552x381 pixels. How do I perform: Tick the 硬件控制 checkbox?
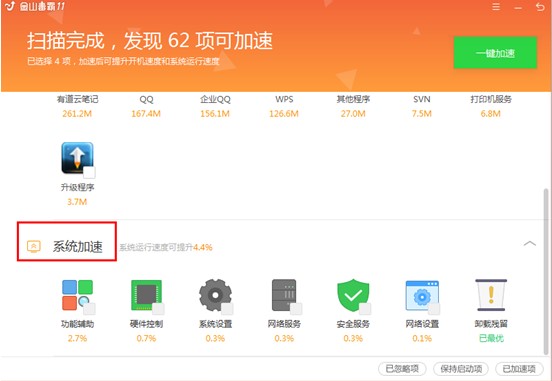point(158,309)
